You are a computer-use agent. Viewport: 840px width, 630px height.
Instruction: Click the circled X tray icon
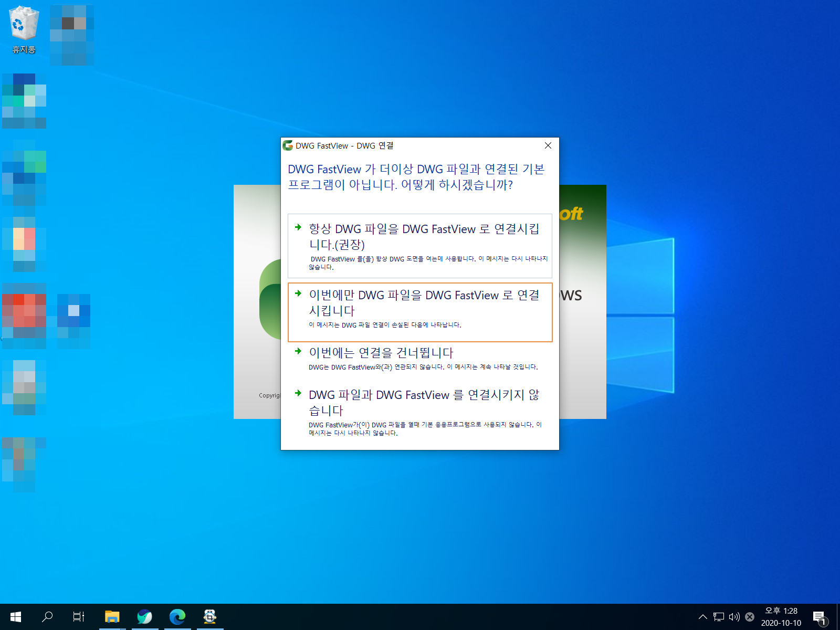(750, 617)
